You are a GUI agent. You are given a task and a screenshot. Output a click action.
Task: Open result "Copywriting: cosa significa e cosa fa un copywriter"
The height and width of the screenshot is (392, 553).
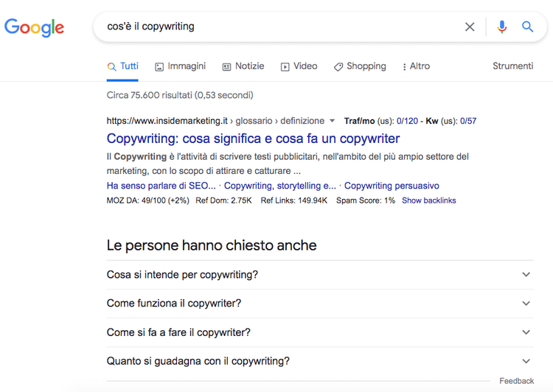click(x=253, y=139)
